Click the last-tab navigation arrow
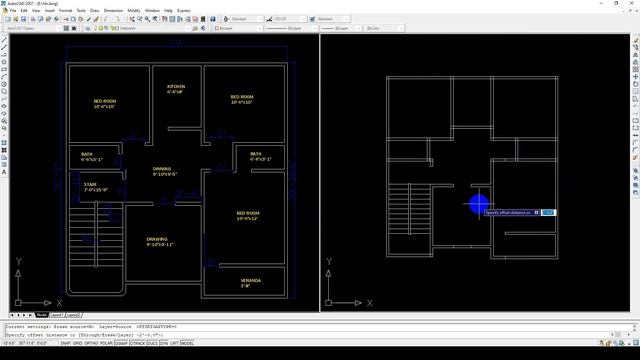Screen dimensions: 640x360 click(30, 315)
